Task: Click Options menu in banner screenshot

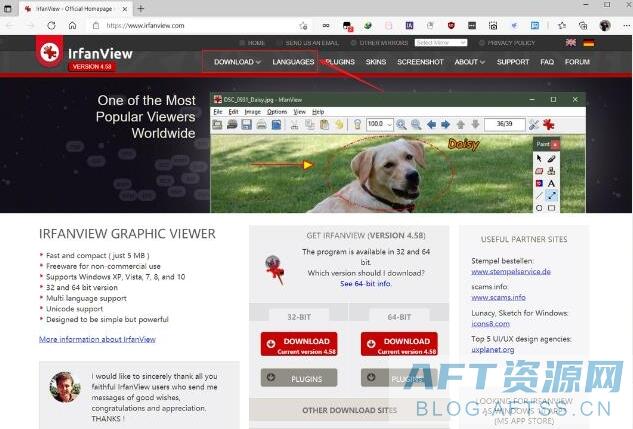Action: click(x=277, y=112)
